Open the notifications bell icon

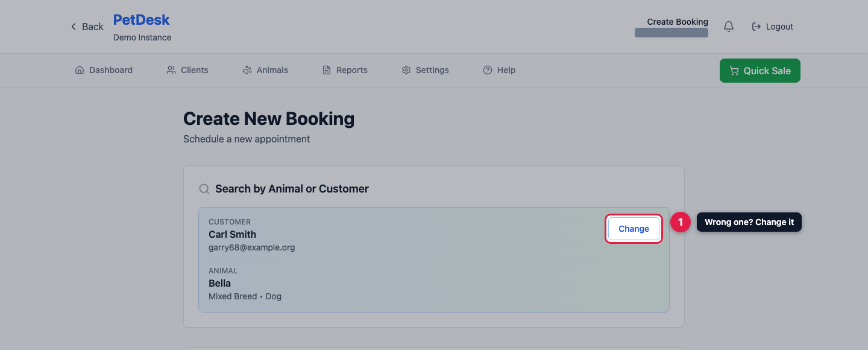point(729,27)
